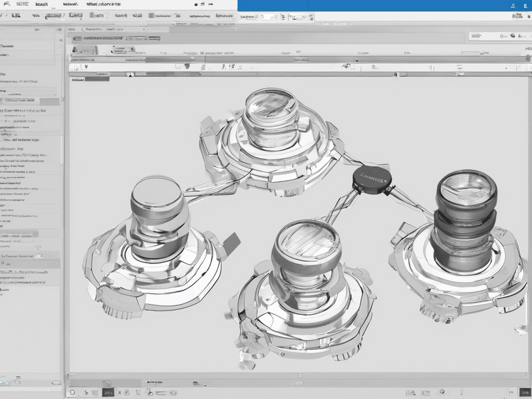Click the circle icon starting the bottom toolbar
The width and height of the screenshot is (532, 399).
point(72,392)
